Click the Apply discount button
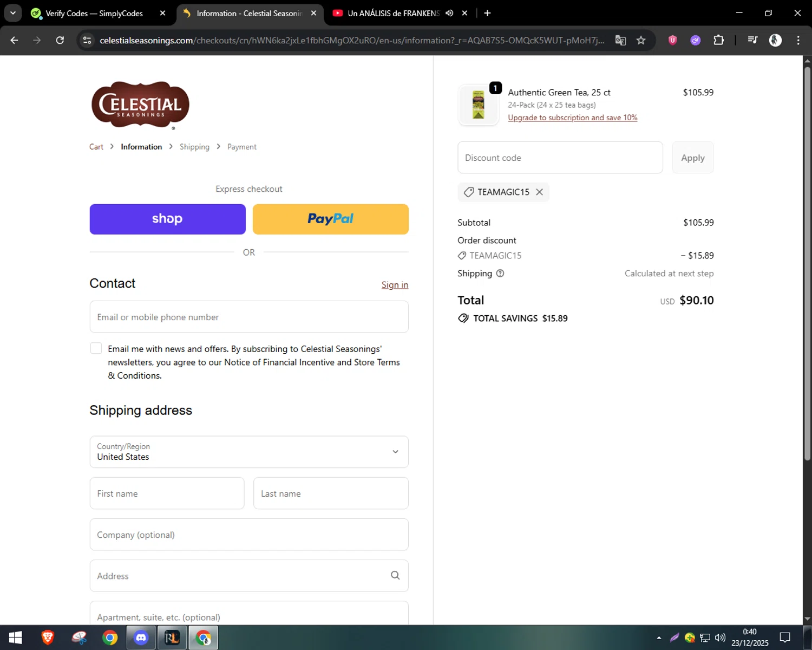The image size is (812, 650). pyautogui.click(x=693, y=158)
